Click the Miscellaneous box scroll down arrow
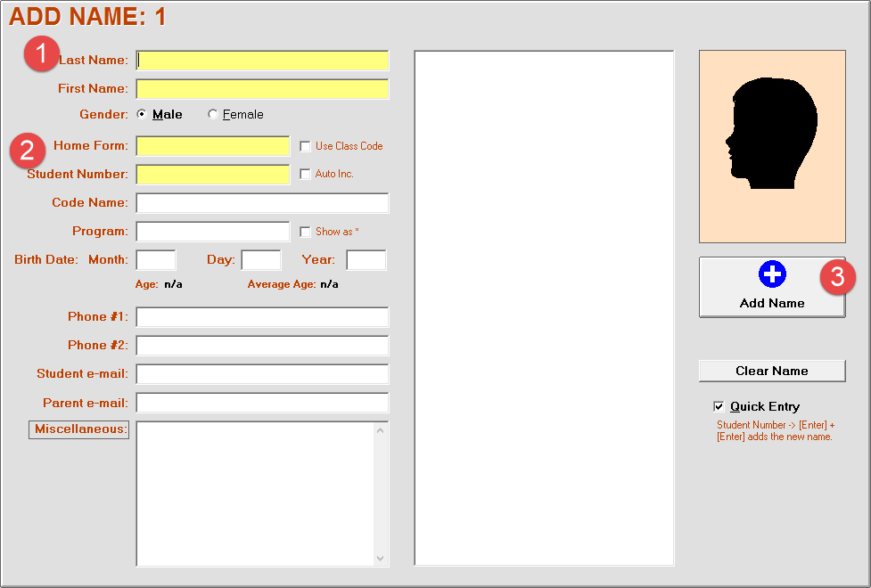 (x=381, y=558)
